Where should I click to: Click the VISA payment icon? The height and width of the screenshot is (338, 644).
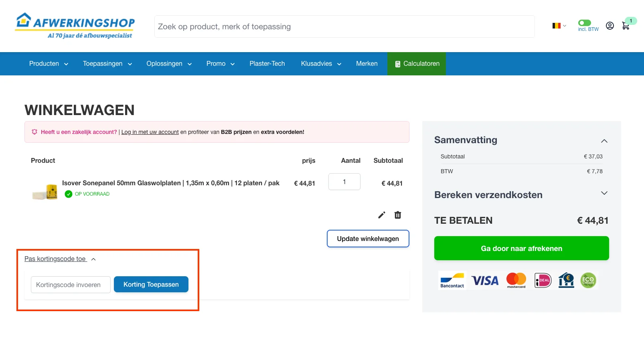click(x=485, y=280)
